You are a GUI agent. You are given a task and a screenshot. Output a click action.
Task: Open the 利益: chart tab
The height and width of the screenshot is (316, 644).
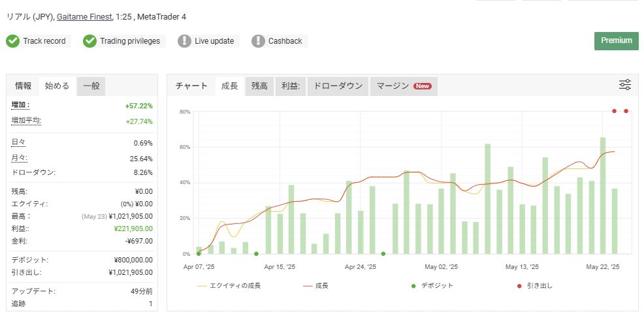(291, 86)
